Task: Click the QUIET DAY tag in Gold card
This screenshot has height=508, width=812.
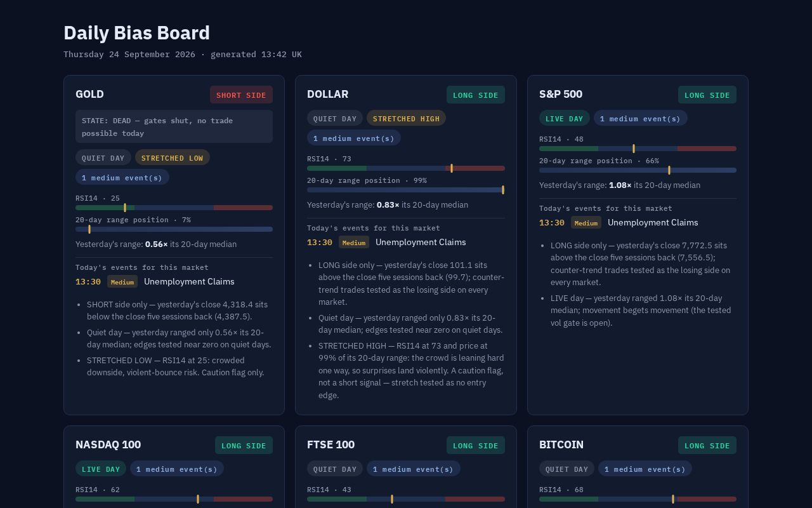Action: (103, 157)
